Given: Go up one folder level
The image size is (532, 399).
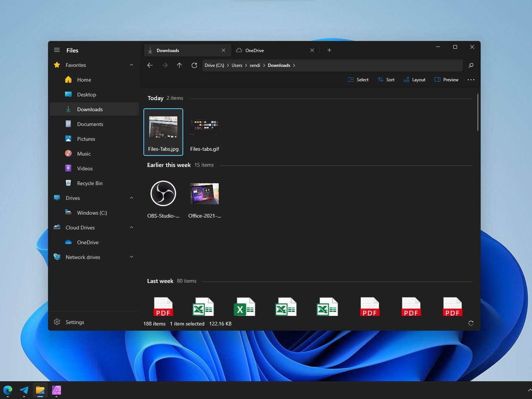Looking at the screenshot, I should (x=180, y=65).
